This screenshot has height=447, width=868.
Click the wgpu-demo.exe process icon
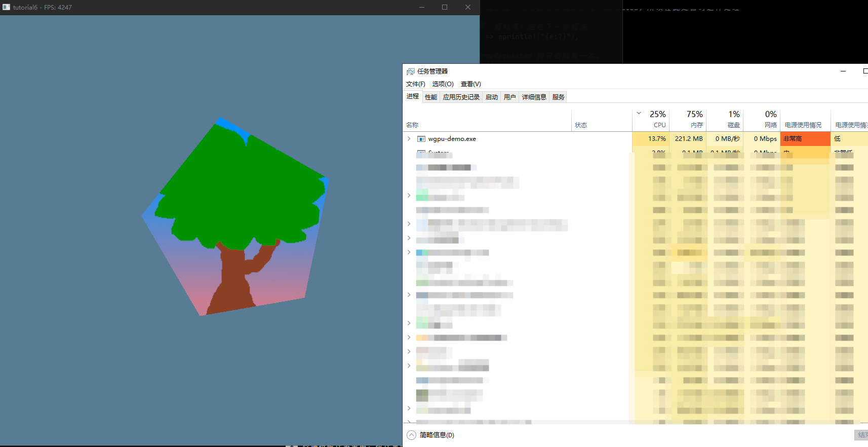point(421,139)
